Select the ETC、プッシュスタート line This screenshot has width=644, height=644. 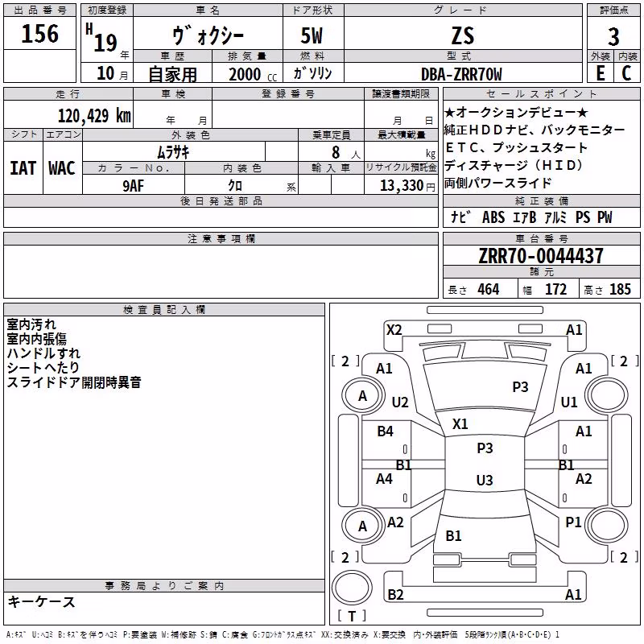tap(516, 147)
